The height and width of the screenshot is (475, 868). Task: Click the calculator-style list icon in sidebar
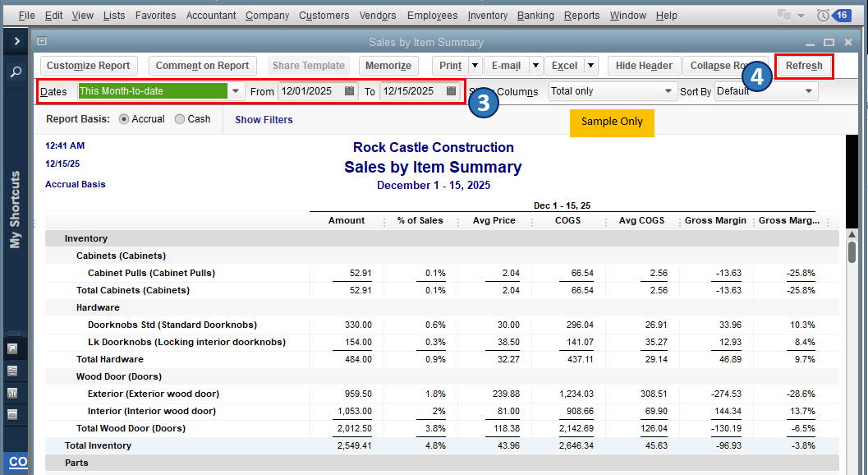tap(12, 371)
